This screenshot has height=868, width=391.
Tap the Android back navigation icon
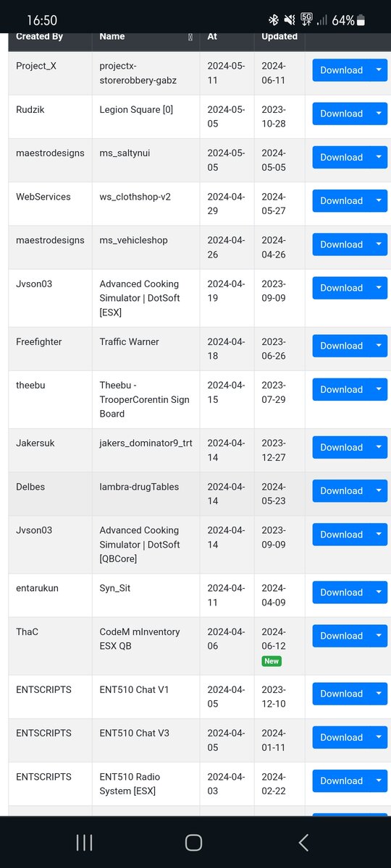click(x=303, y=842)
